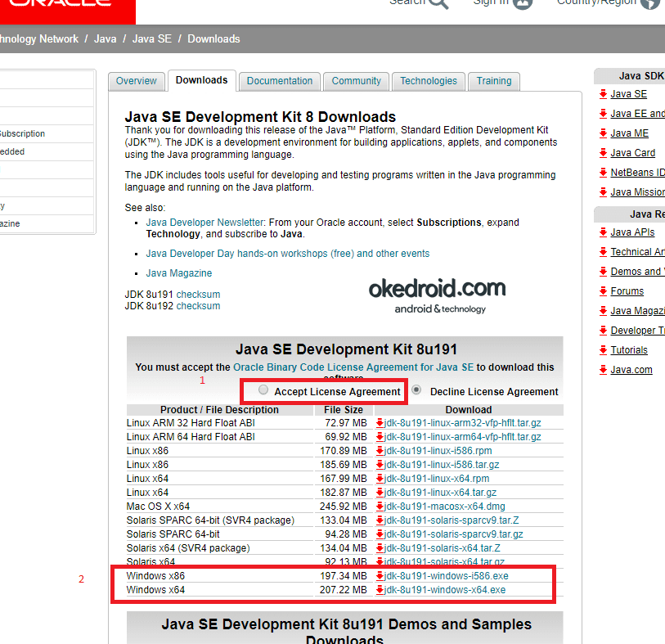This screenshot has width=665, height=644.
Task: Open the JDK 8u191 checksum link
Action: (x=197, y=294)
